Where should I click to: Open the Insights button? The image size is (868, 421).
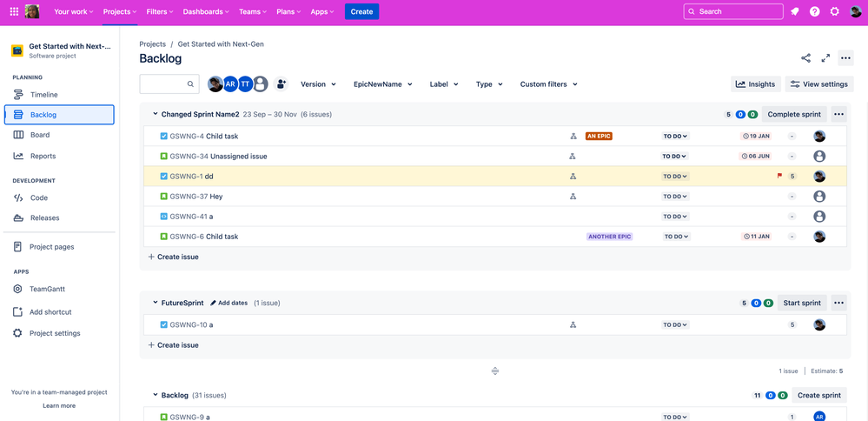(756, 84)
